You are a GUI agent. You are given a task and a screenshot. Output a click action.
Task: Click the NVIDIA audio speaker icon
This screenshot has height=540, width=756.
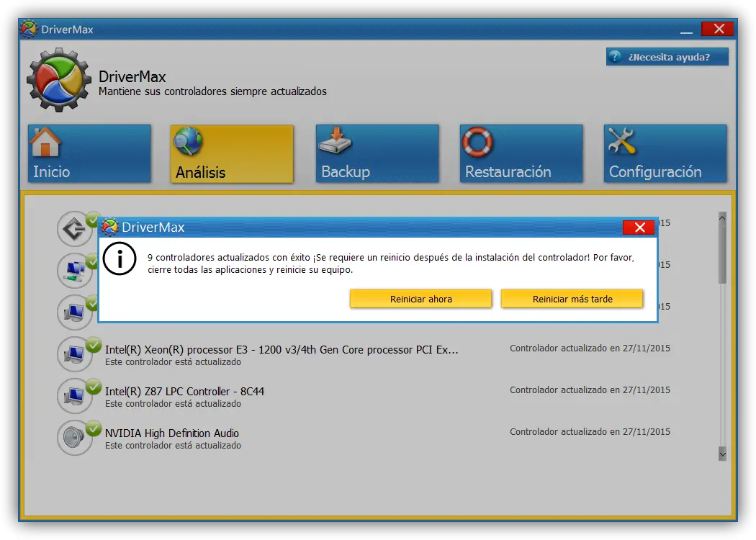tap(74, 438)
